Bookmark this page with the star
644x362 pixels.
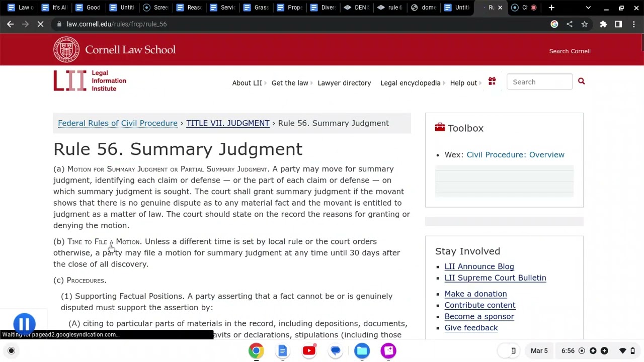(585, 24)
